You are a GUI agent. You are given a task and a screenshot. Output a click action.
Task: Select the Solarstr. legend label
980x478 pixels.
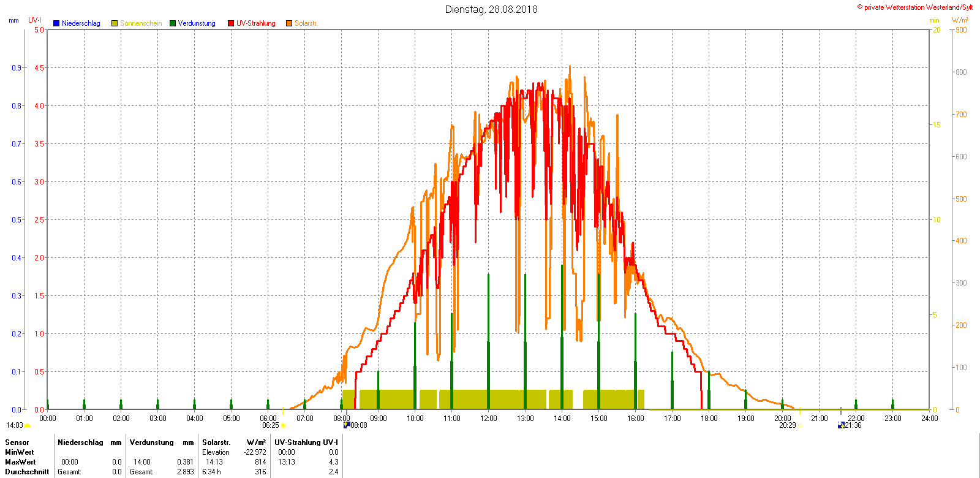point(306,23)
